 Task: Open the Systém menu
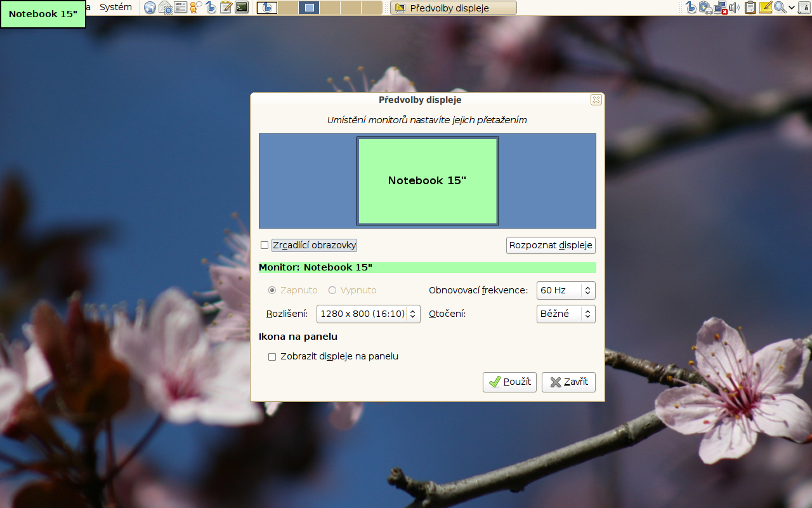click(x=115, y=7)
